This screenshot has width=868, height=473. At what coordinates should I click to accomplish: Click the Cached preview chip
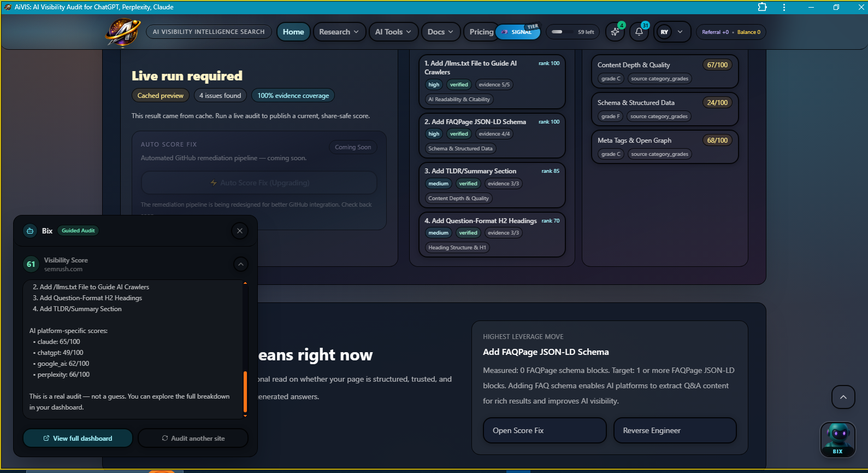pos(161,96)
